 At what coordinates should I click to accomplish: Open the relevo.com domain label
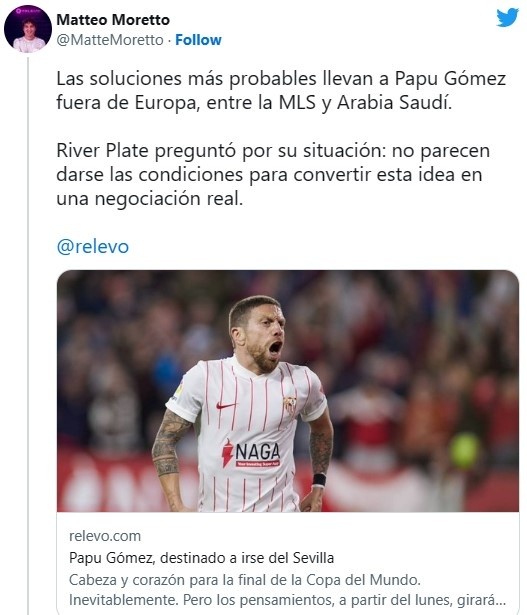point(105,536)
